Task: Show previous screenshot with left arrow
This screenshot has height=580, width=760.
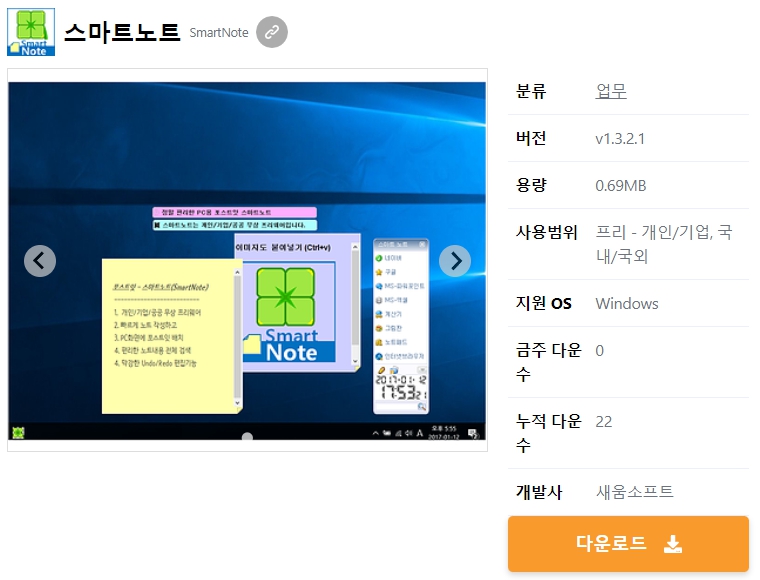Action: point(40,261)
